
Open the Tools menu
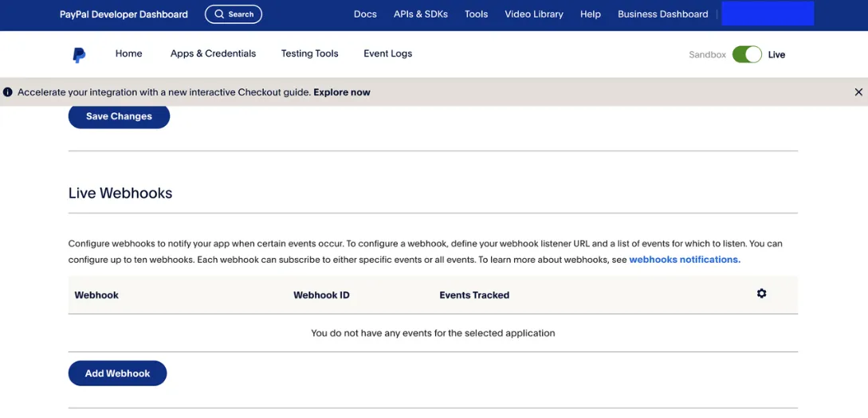476,14
